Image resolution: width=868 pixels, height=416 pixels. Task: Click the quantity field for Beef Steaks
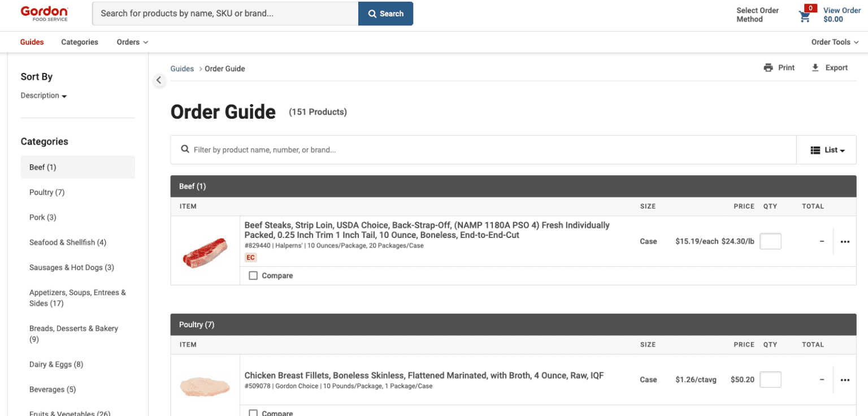pyautogui.click(x=770, y=241)
